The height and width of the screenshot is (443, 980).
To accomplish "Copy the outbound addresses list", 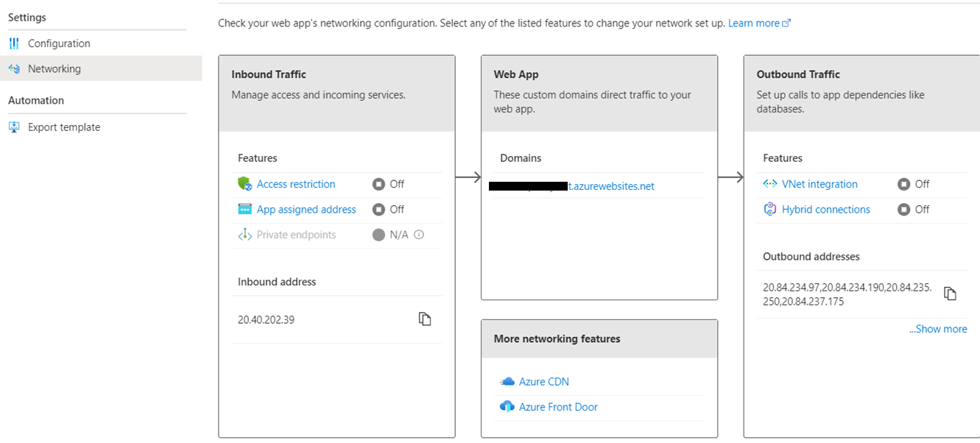I will pos(951,294).
